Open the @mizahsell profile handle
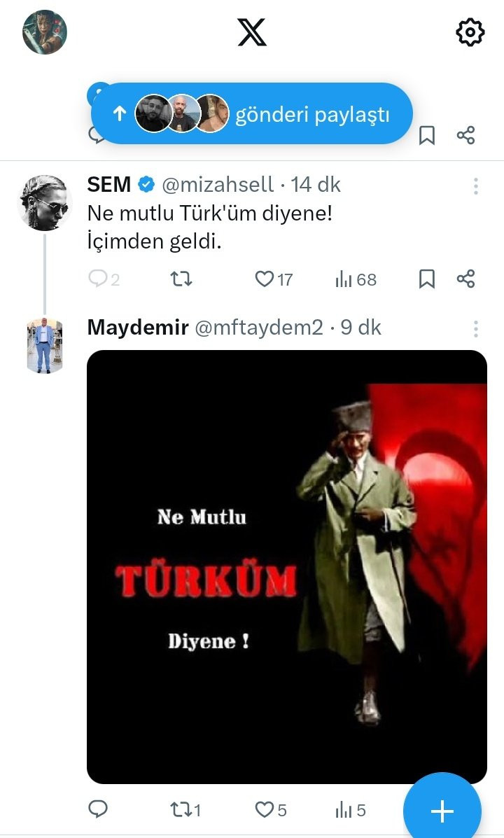The width and height of the screenshot is (504, 838). click(218, 185)
